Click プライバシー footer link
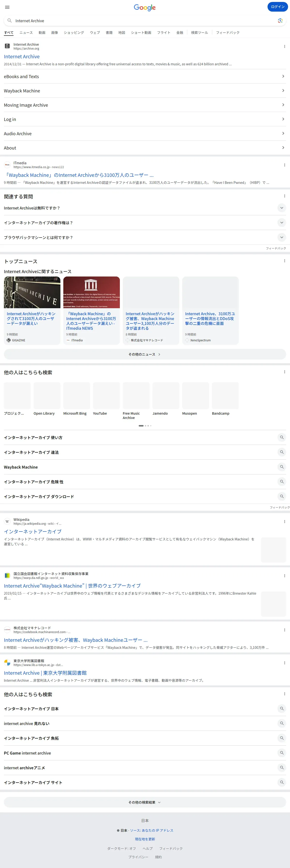The height and width of the screenshot is (868, 290). 138,857
